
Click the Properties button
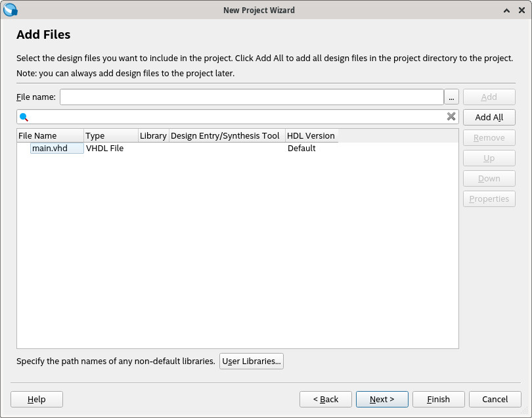point(489,198)
